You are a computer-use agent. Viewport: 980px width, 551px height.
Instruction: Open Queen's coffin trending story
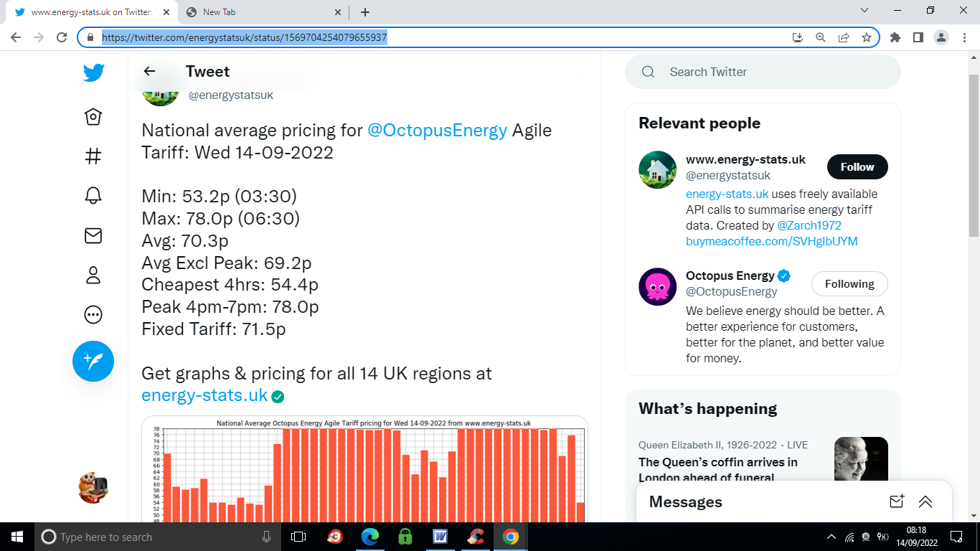718,470
